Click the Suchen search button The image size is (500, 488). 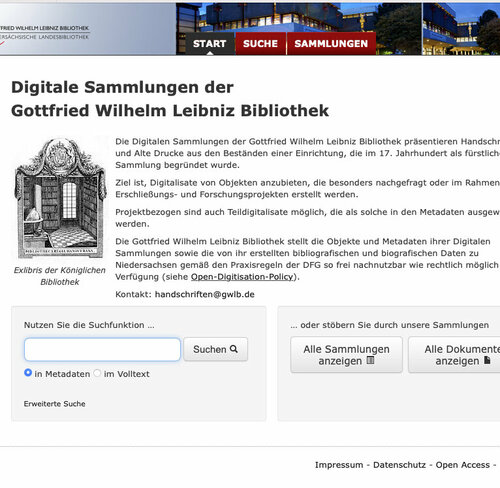215,349
